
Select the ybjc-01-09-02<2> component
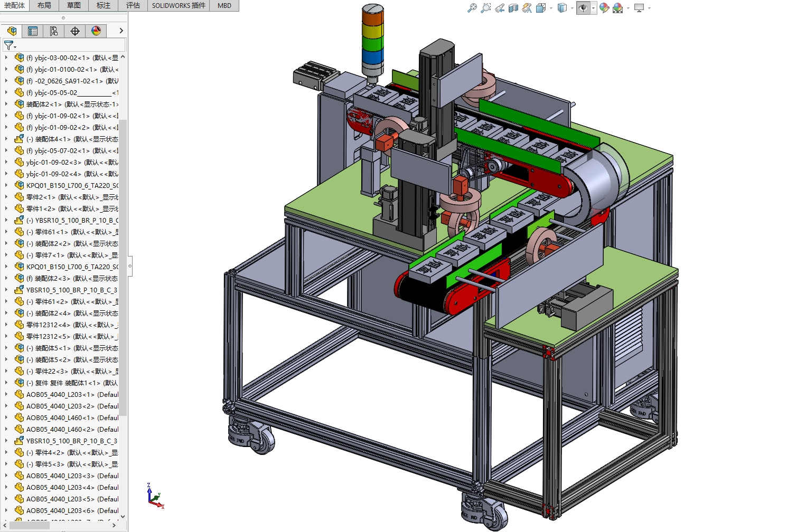pos(67,127)
